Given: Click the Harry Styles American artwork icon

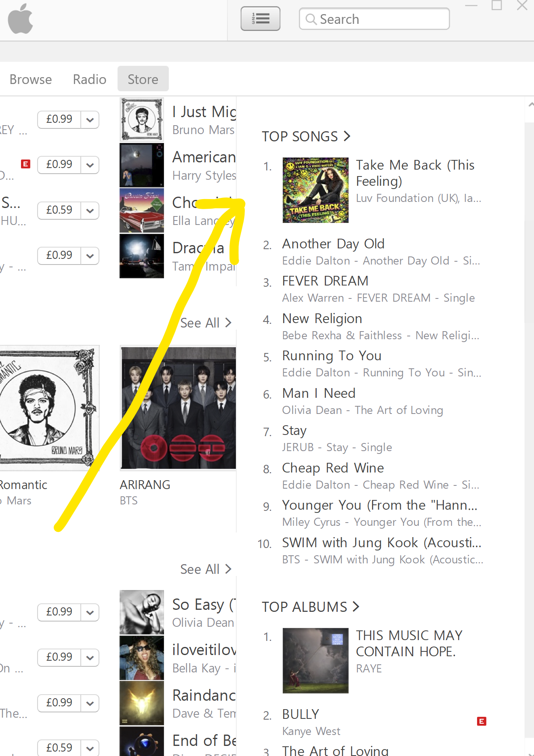Looking at the screenshot, I should click(142, 165).
